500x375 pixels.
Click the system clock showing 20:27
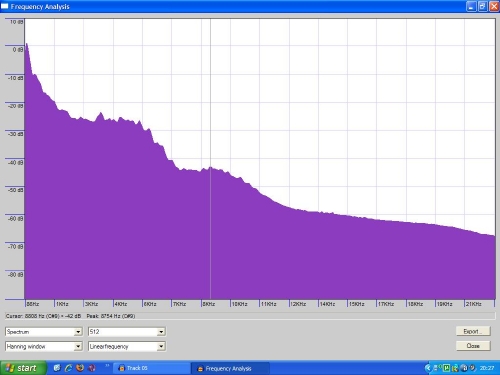[x=487, y=368]
